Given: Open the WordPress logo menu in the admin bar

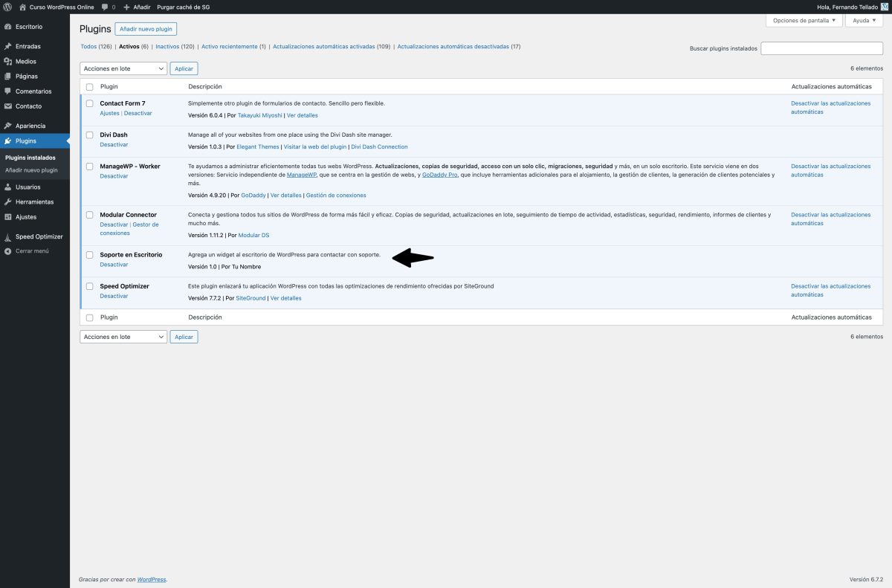Looking at the screenshot, I should coord(9,7).
